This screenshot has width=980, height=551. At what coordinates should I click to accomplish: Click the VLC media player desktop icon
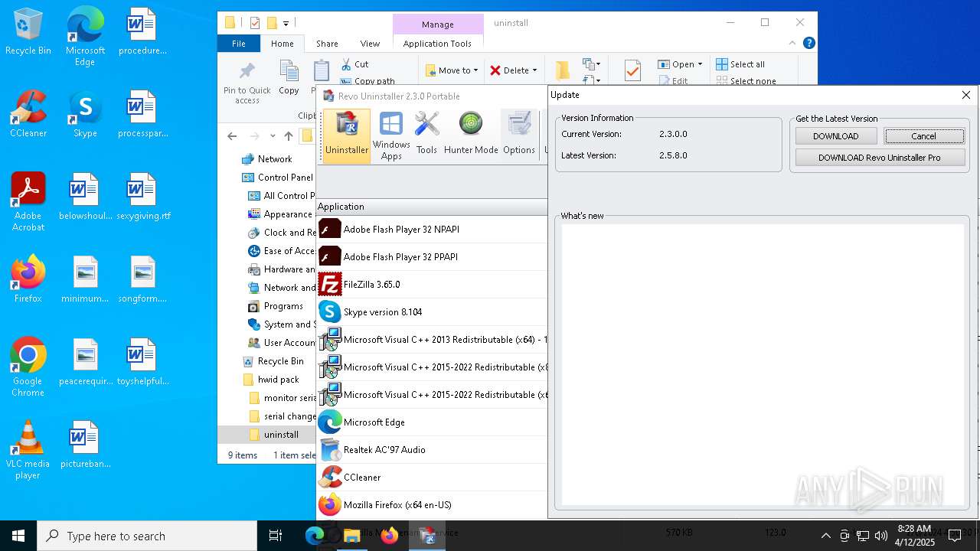coord(28,450)
